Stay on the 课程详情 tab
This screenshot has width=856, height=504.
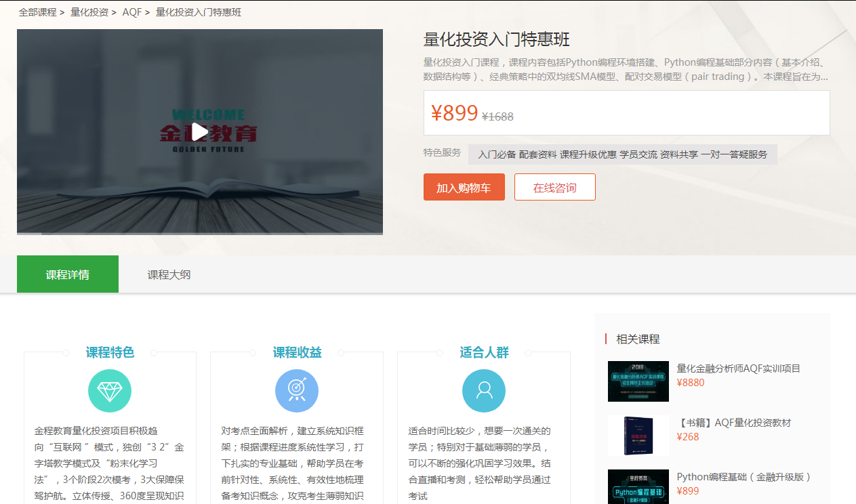67,274
